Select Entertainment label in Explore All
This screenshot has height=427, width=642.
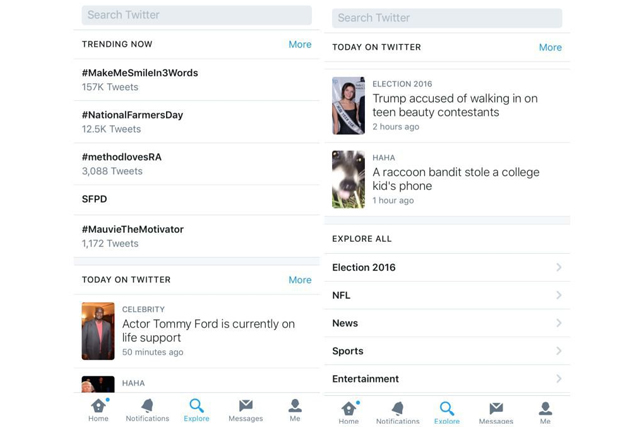click(x=366, y=379)
